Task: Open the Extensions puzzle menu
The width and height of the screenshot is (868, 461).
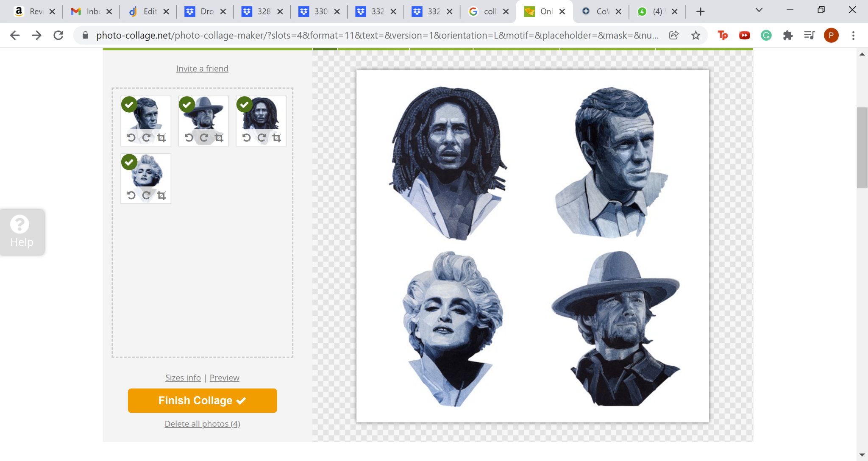Action: 788,35
